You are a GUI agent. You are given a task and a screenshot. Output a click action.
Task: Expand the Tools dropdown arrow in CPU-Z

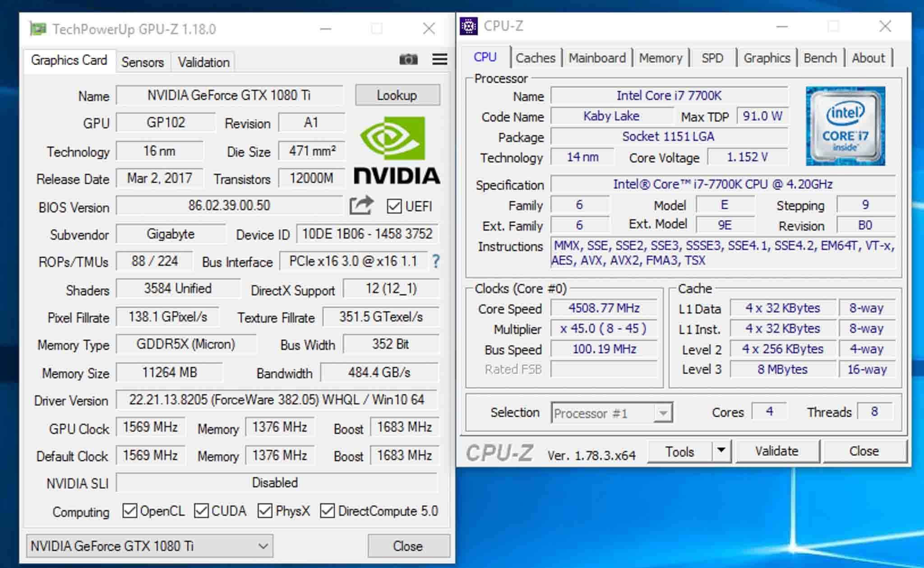coord(721,451)
